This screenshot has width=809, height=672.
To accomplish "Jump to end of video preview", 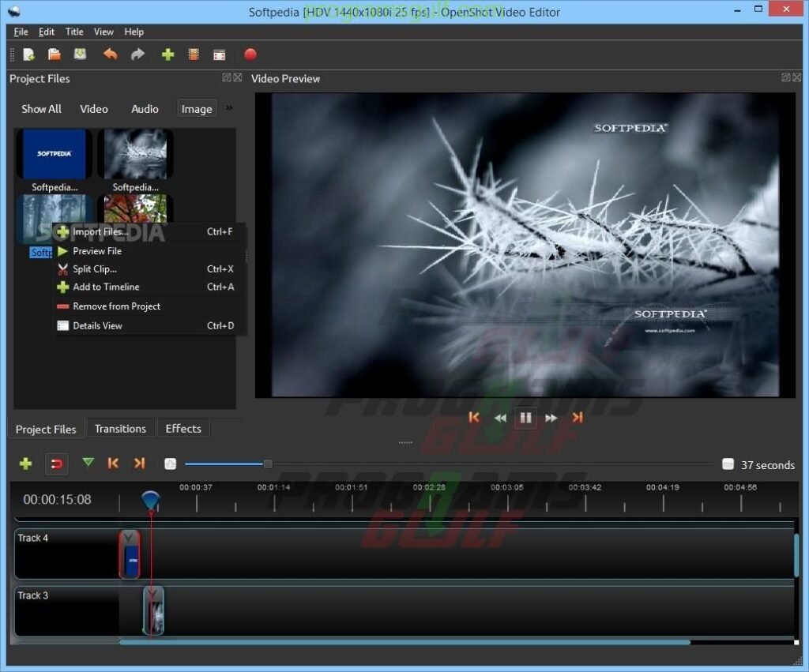I will [x=578, y=418].
